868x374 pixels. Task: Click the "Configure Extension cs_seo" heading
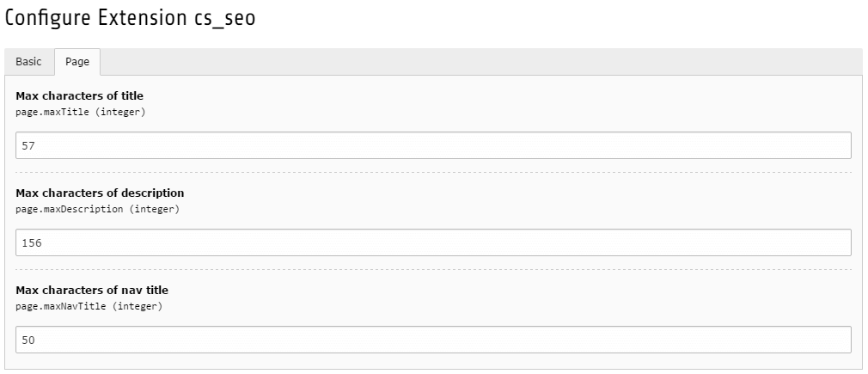[x=130, y=19]
